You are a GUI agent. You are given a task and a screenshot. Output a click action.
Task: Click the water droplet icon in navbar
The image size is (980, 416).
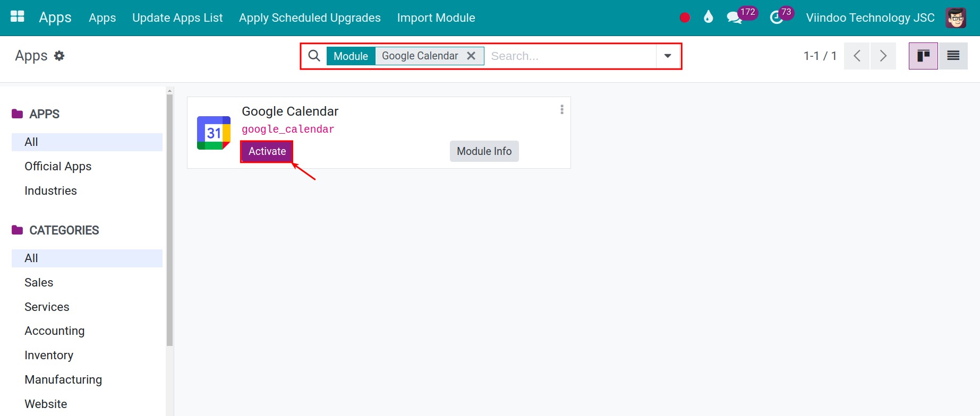pyautogui.click(x=708, y=18)
